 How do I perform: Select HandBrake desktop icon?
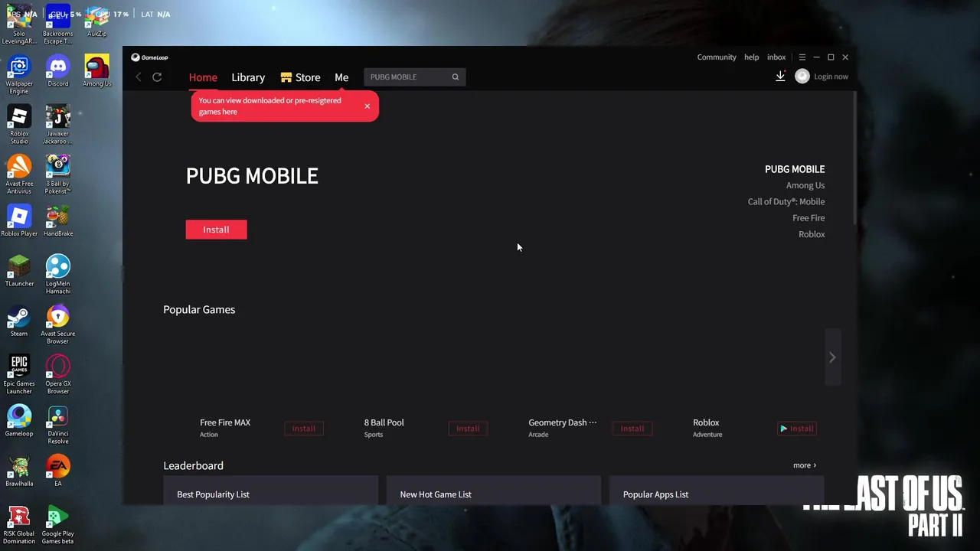coord(57,221)
